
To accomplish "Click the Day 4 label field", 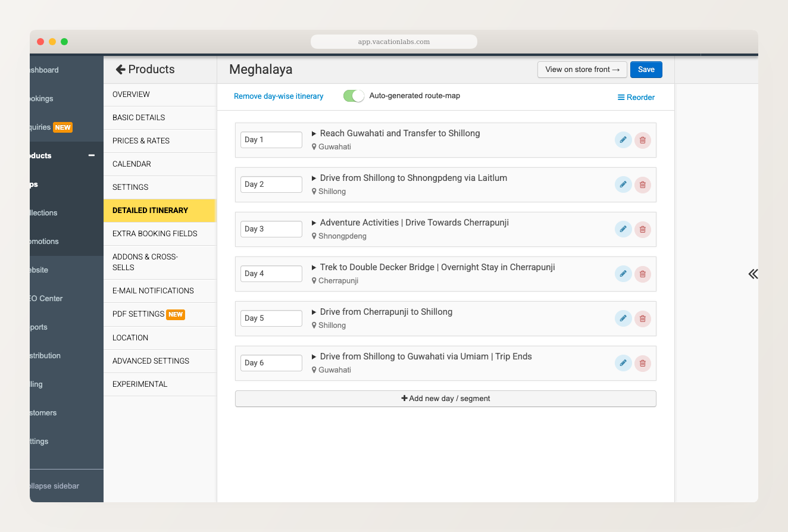I will [x=271, y=274].
